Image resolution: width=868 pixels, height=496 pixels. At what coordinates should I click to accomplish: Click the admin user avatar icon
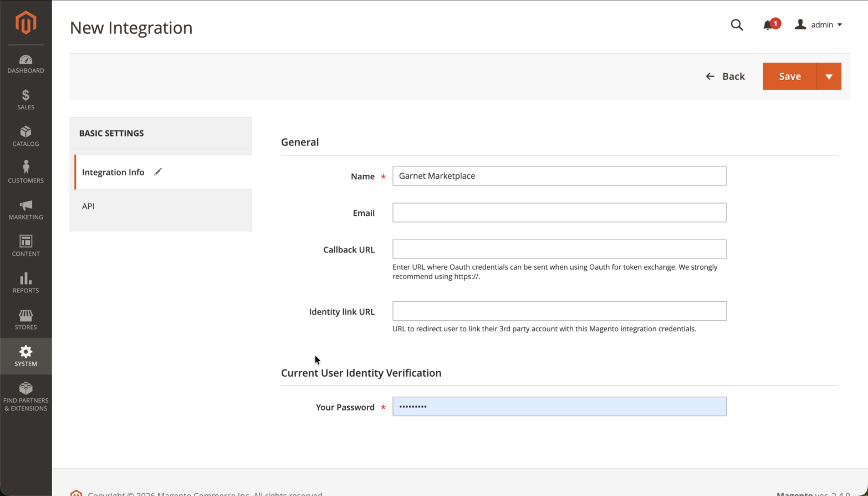point(800,24)
